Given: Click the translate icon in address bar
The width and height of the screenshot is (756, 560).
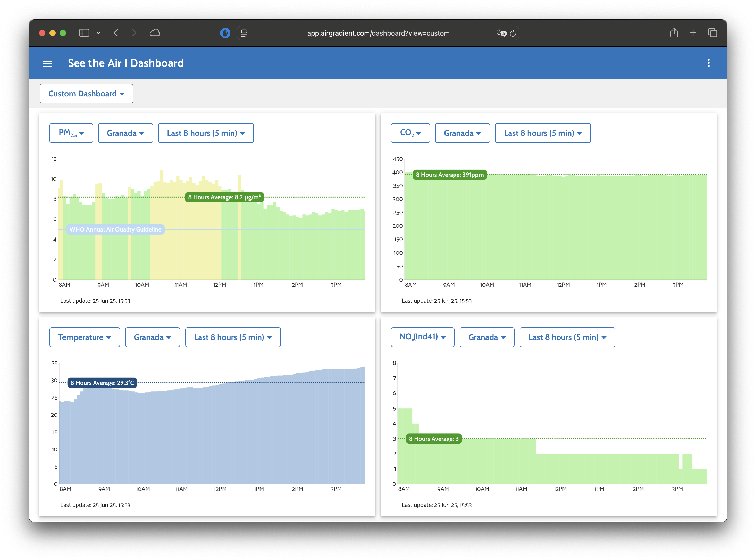Looking at the screenshot, I should coord(501,33).
